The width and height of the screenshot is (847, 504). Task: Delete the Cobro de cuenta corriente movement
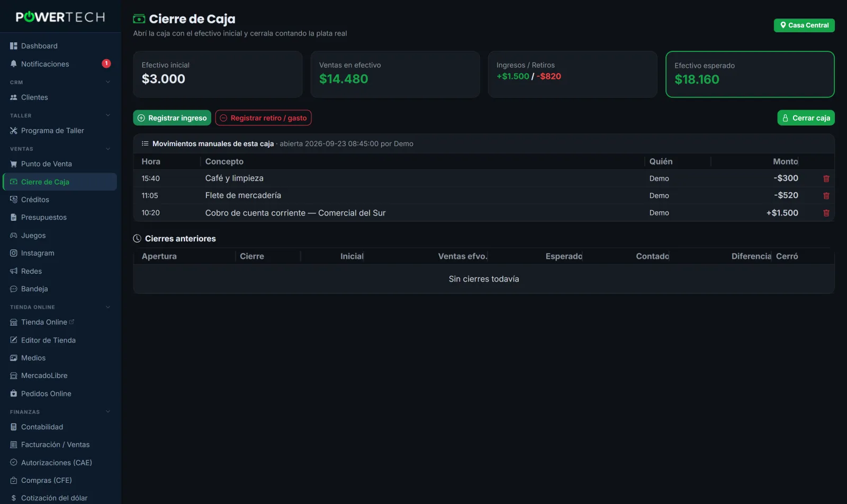826,213
